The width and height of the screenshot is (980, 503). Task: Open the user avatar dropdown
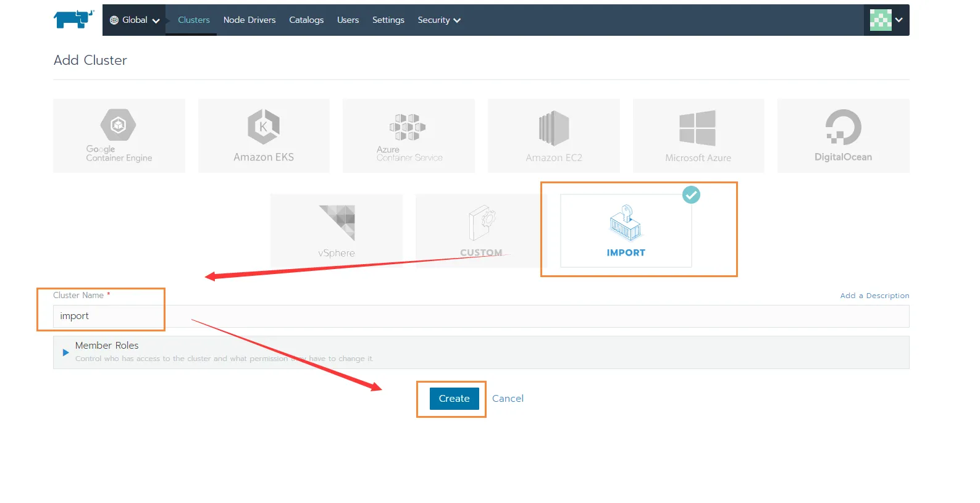[x=886, y=20]
